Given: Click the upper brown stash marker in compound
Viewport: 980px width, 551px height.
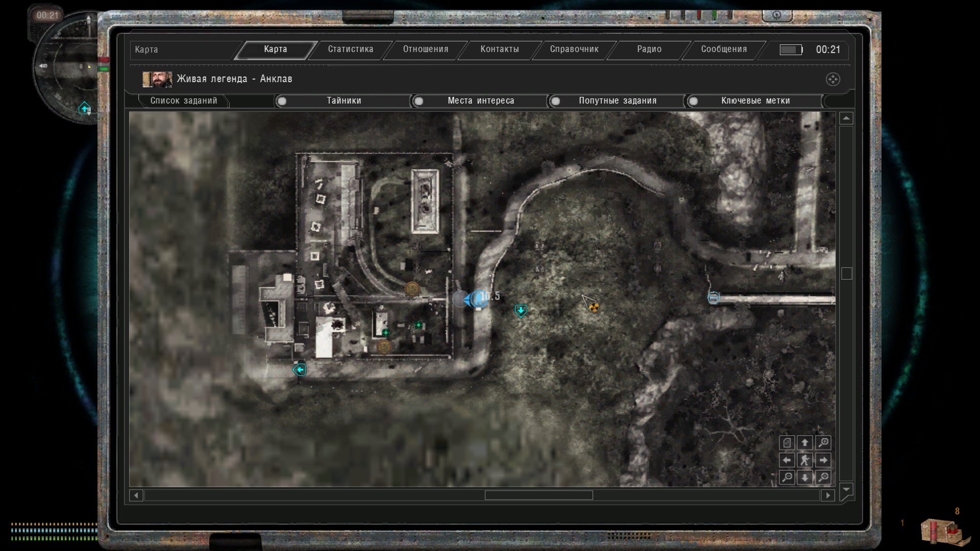Looking at the screenshot, I should pos(412,289).
